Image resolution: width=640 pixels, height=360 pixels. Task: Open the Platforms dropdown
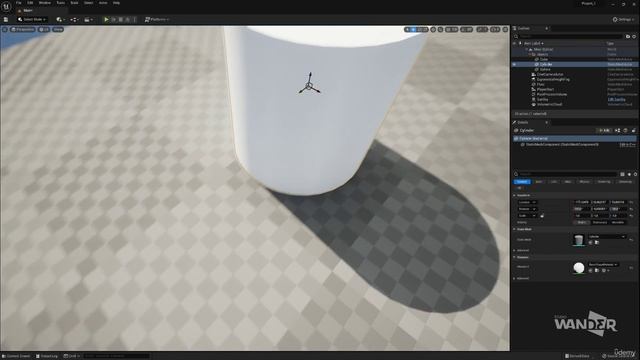tap(157, 19)
